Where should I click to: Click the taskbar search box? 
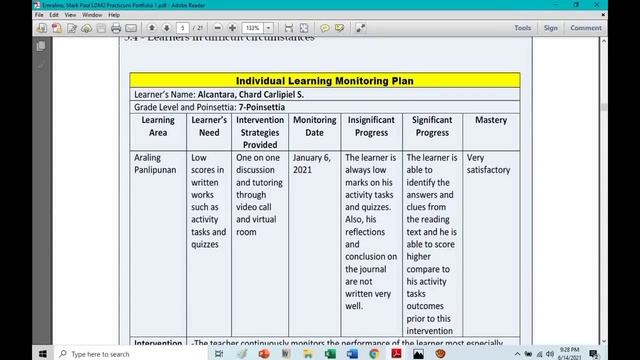[x=130, y=354]
